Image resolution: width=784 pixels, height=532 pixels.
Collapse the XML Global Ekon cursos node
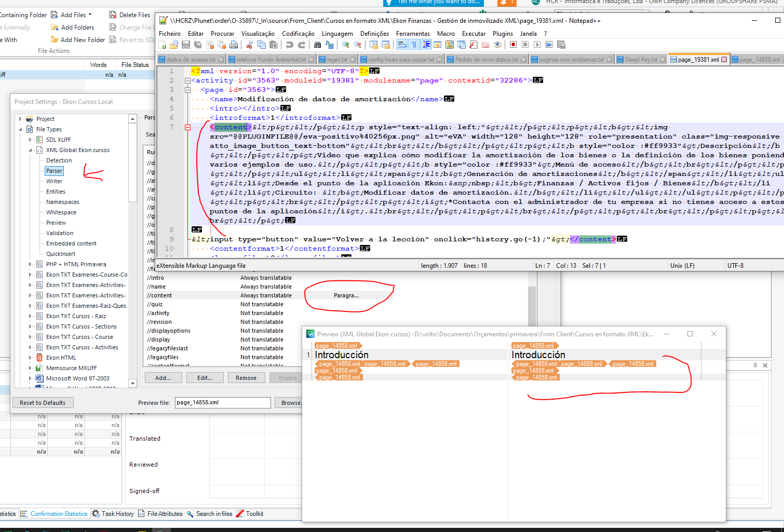tap(30, 150)
